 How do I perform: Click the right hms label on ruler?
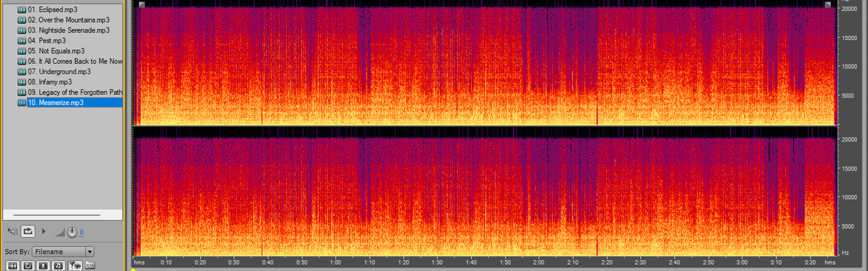830,262
